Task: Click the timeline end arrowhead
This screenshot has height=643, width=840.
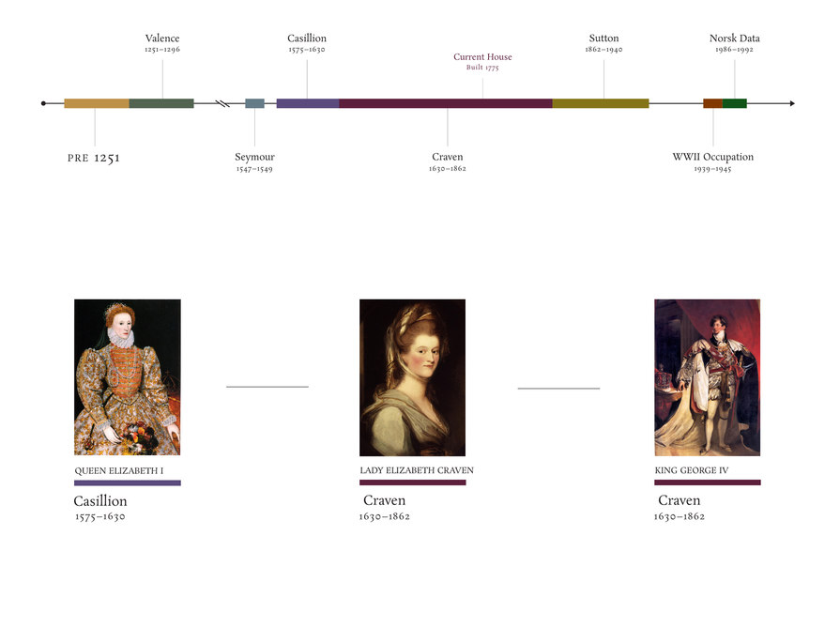Action: click(x=792, y=103)
